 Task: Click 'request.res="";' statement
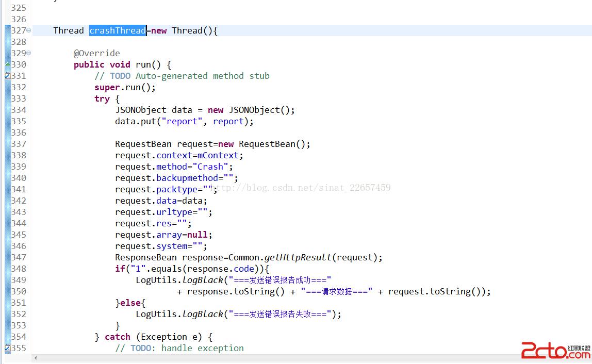[153, 223]
